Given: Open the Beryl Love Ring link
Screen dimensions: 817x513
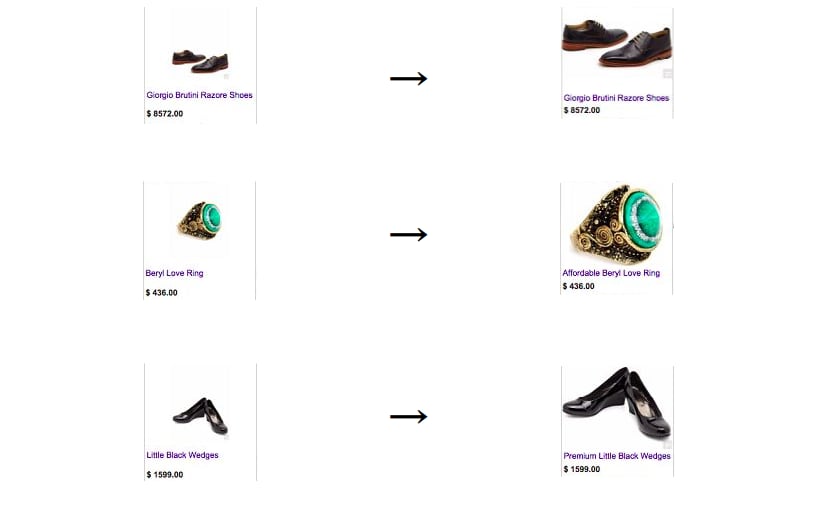Looking at the screenshot, I should point(175,273).
